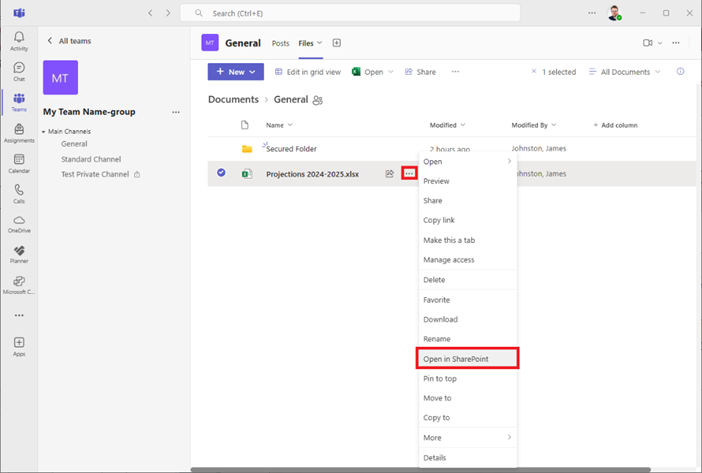Click the share icon beside Projections file
This screenshot has width=702, height=473.
pos(389,173)
